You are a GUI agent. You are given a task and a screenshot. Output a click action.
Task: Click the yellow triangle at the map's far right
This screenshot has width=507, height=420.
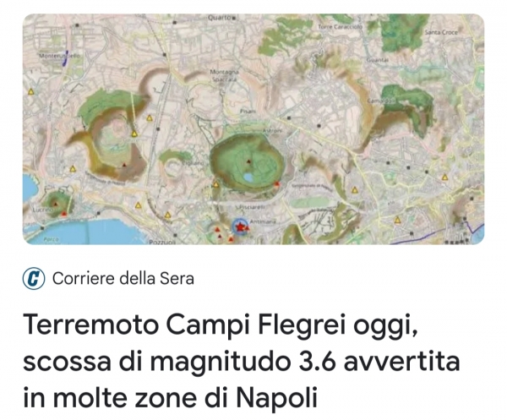pyautogui.click(x=445, y=177)
